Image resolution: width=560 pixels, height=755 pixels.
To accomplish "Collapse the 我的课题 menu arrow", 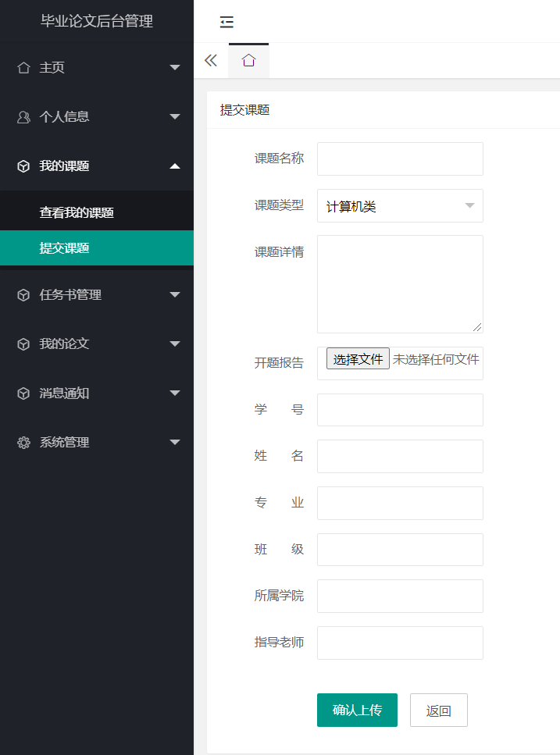I will coord(175,166).
